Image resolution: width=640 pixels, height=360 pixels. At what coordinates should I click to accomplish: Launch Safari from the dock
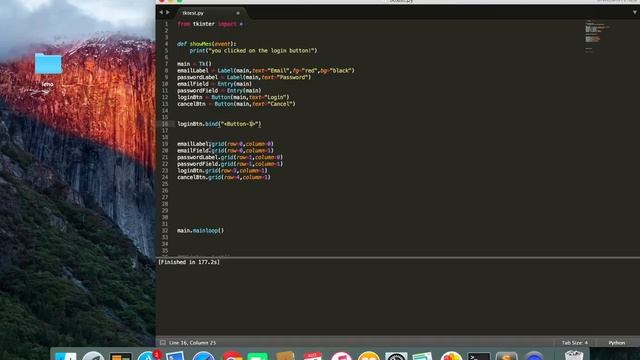(203, 356)
